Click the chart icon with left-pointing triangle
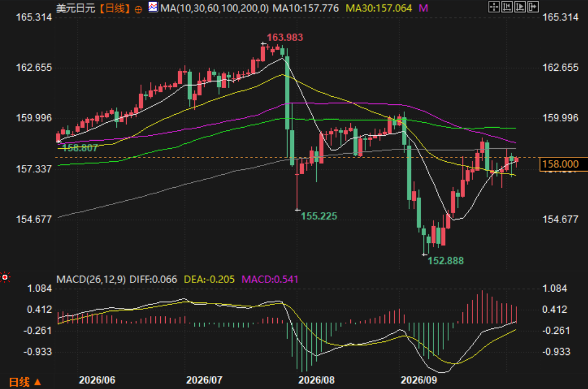 507,6
